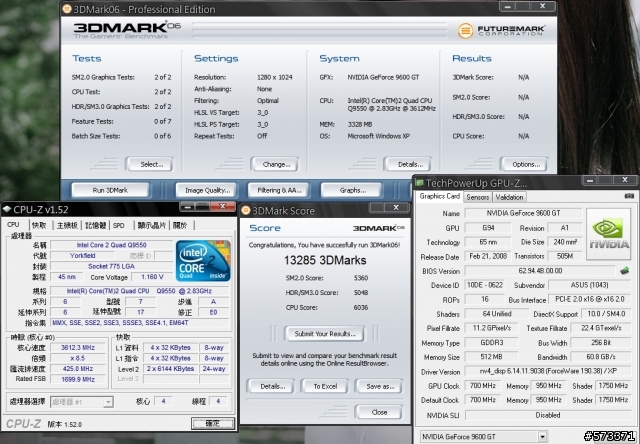Click the GPU-Z Device ID field 10DE - 0622
This screenshot has width=640, height=444.
tap(485, 285)
